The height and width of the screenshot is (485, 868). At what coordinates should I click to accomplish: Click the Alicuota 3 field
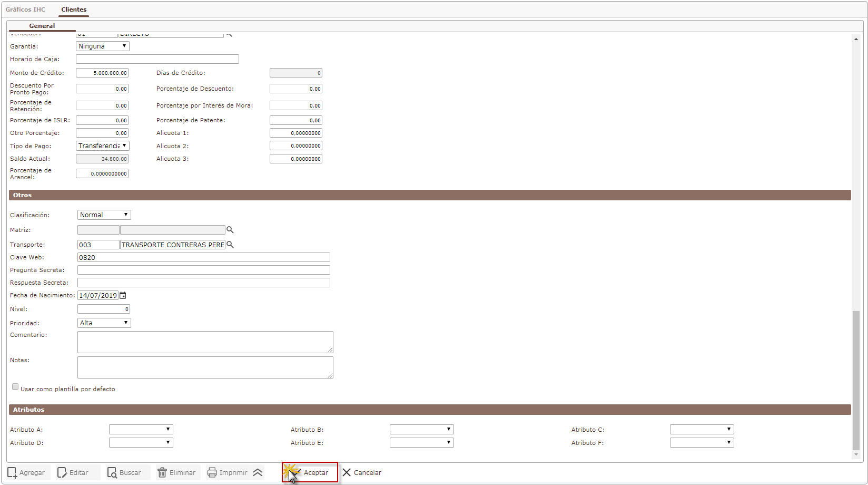tap(296, 159)
